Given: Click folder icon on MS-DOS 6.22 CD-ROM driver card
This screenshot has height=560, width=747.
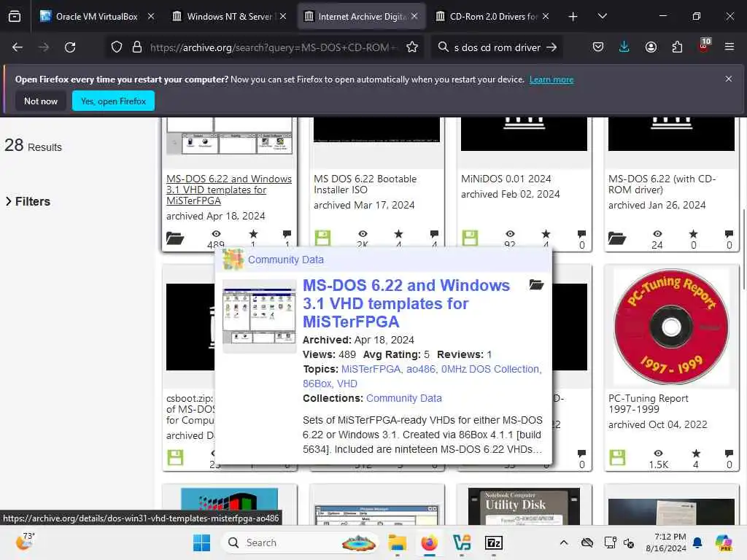Looking at the screenshot, I should click(x=617, y=238).
